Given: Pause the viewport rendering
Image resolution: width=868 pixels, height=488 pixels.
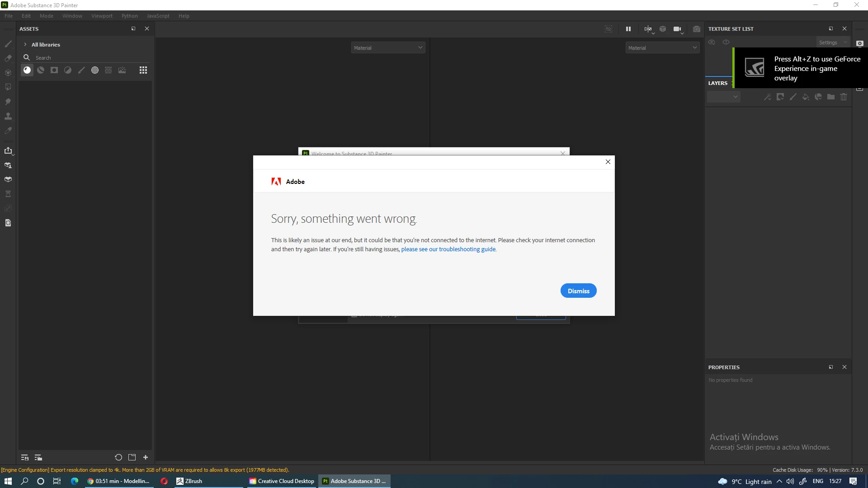Looking at the screenshot, I should [x=628, y=29].
